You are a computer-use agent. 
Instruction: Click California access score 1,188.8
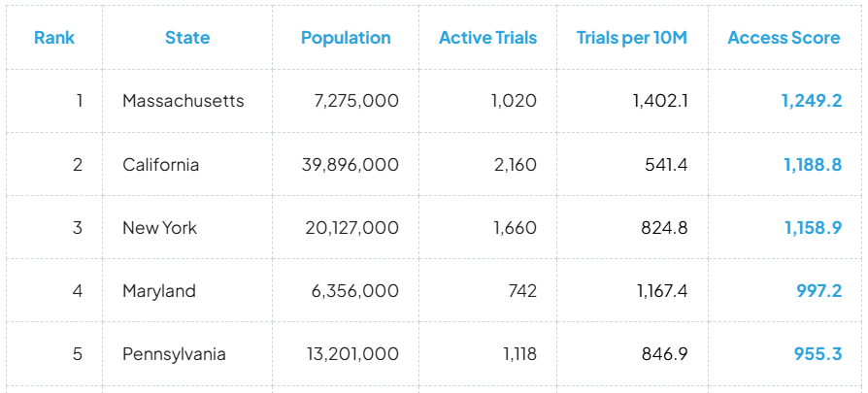click(x=812, y=165)
